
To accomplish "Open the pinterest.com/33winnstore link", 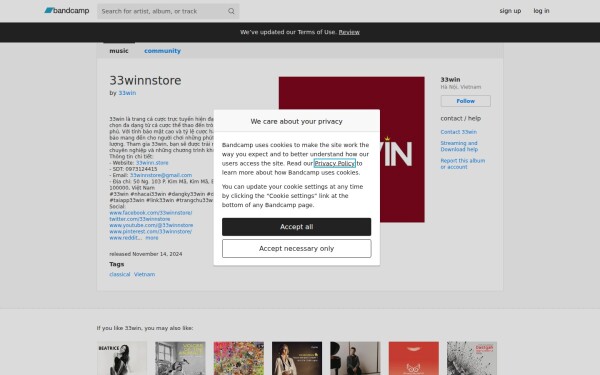I will (x=150, y=232).
